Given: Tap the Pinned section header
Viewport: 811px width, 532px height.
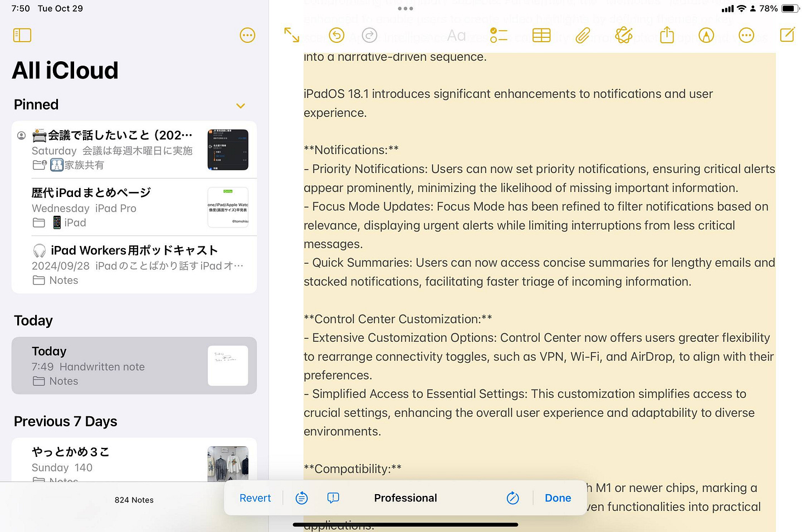Looking at the screenshot, I should coord(36,105).
